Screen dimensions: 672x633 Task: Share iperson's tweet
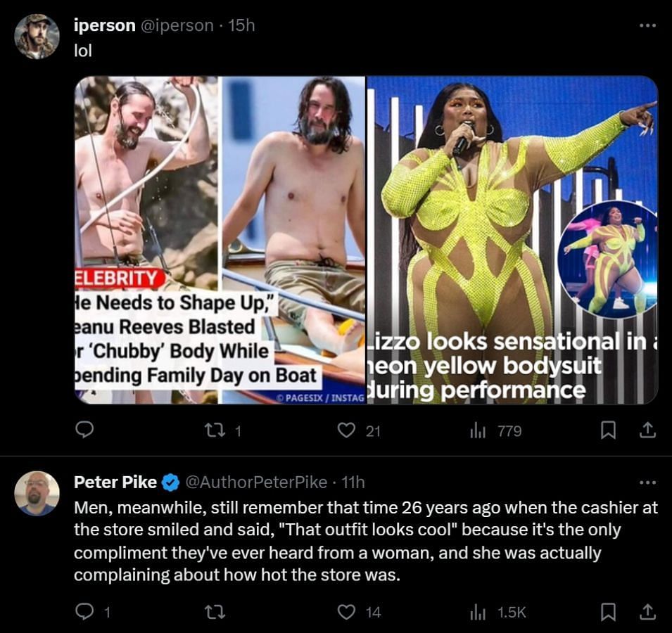pos(647,430)
